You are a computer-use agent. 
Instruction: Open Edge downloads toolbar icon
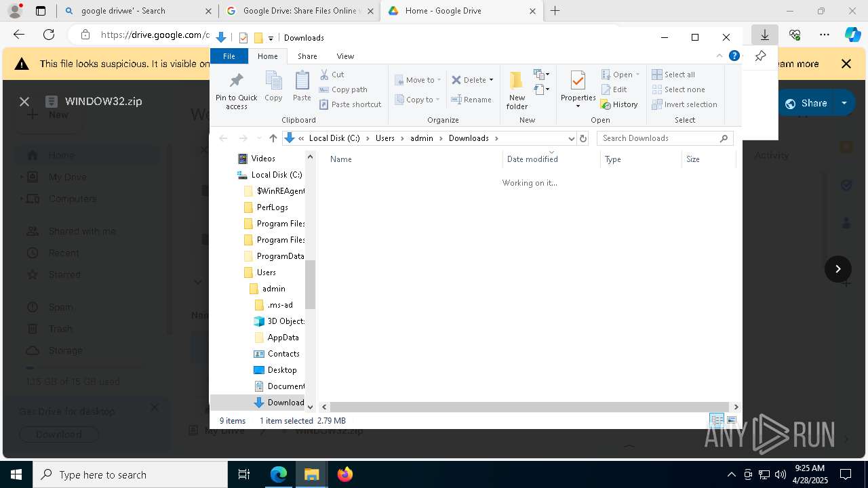(764, 35)
